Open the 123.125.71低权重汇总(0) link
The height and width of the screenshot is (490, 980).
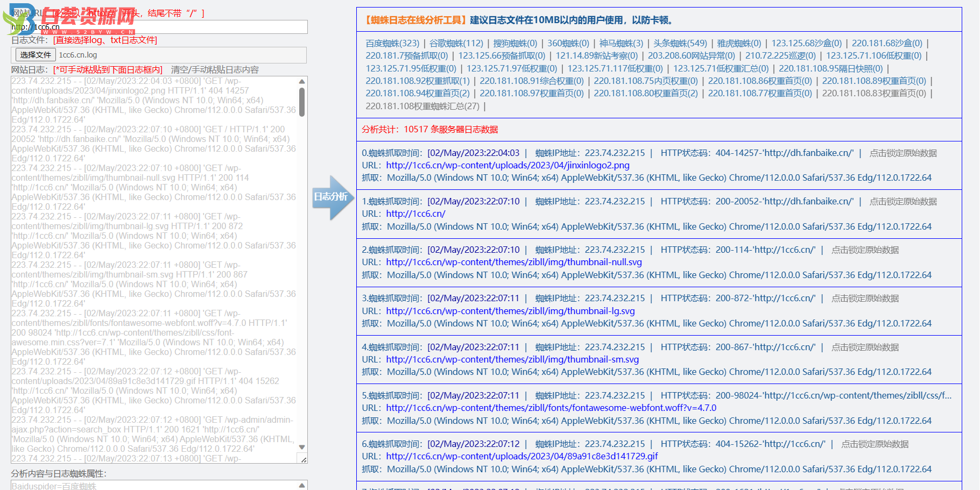click(721, 68)
